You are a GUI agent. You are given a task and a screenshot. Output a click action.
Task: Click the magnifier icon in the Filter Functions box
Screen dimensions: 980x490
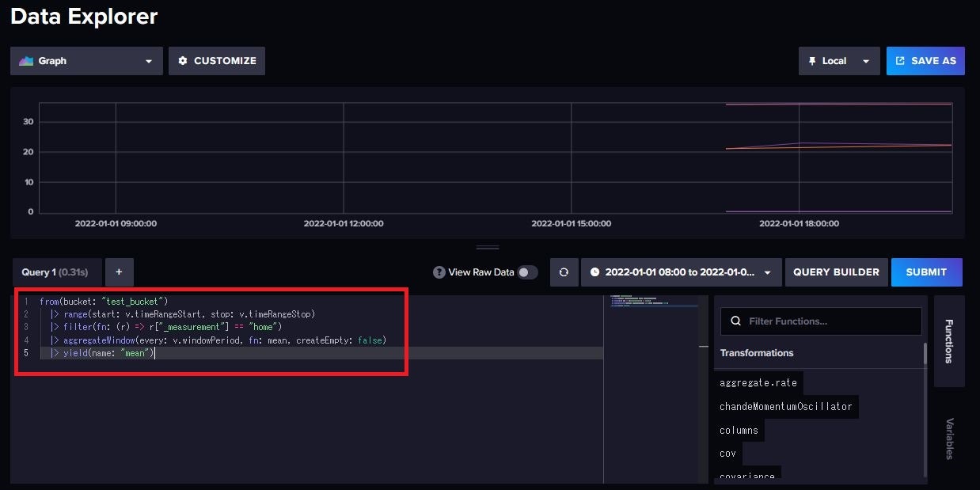735,321
